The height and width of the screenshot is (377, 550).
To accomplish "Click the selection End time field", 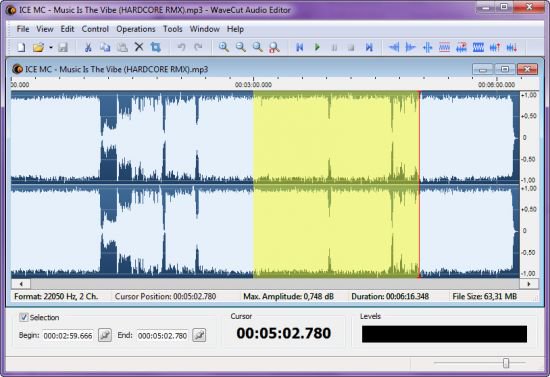I will (162, 336).
